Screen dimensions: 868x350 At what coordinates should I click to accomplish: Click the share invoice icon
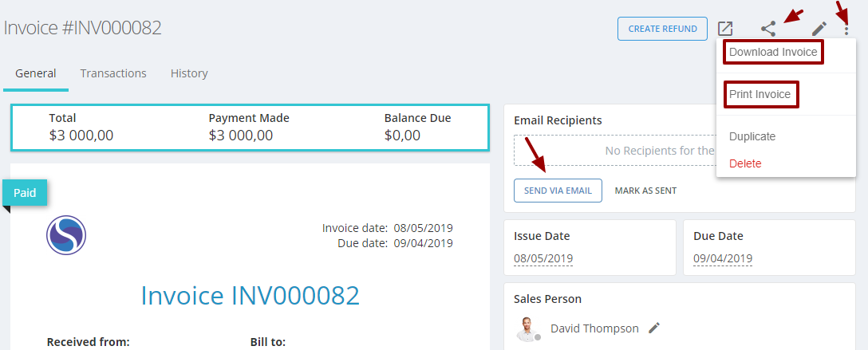click(x=767, y=29)
